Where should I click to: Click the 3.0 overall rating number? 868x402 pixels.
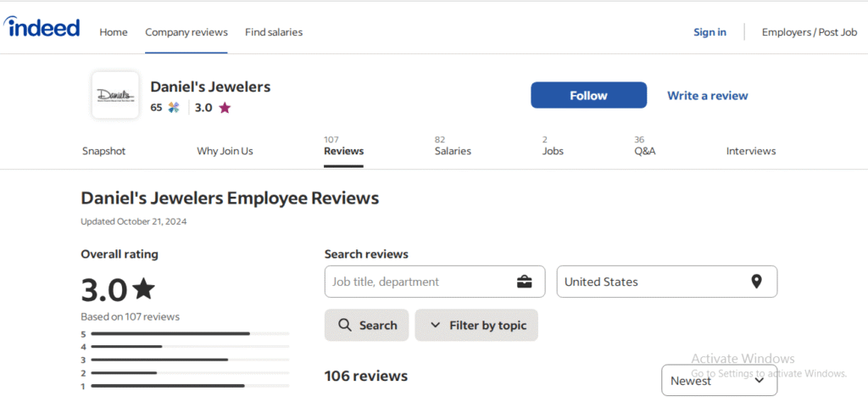coord(104,289)
